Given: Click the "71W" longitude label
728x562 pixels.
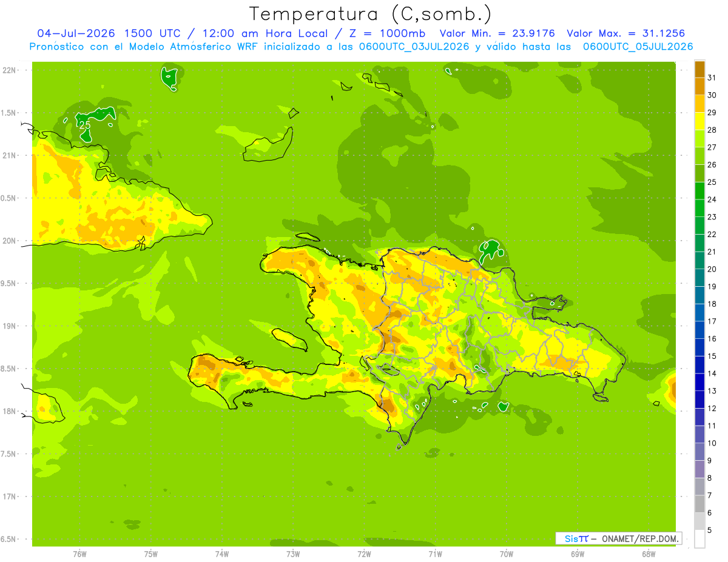Looking at the screenshot, I should coord(435,554).
